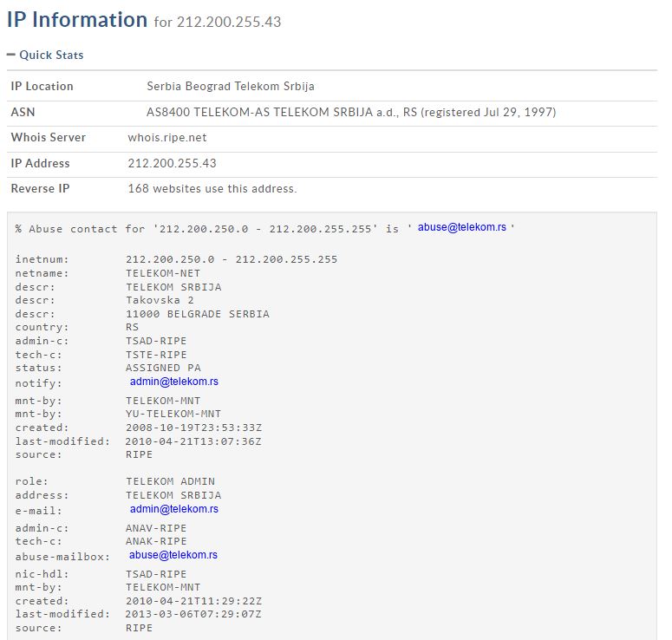
Task: Select descr value 'Takovska 2'
Action: (160, 300)
